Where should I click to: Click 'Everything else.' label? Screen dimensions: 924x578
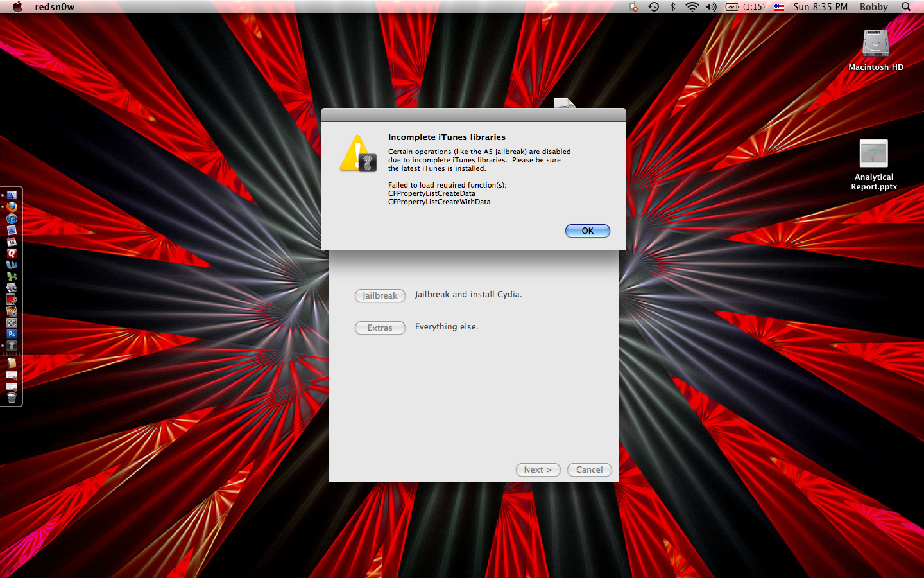pyautogui.click(x=447, y=326)
